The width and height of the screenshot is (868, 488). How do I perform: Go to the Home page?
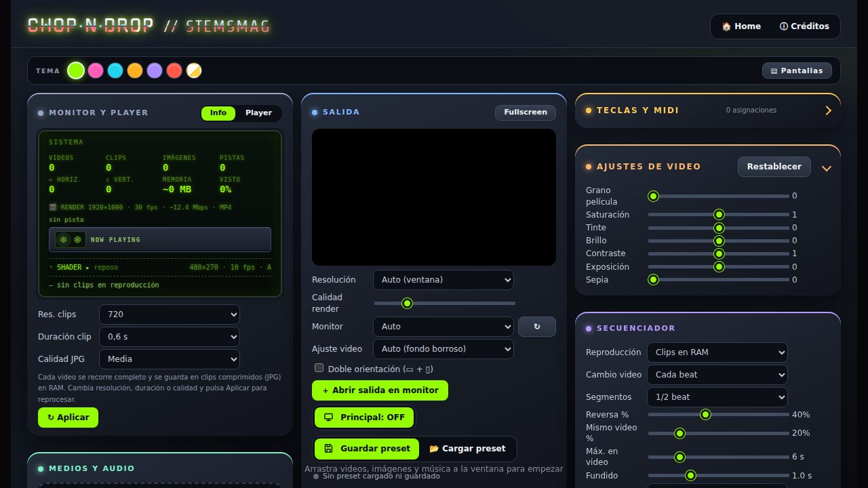741,26
